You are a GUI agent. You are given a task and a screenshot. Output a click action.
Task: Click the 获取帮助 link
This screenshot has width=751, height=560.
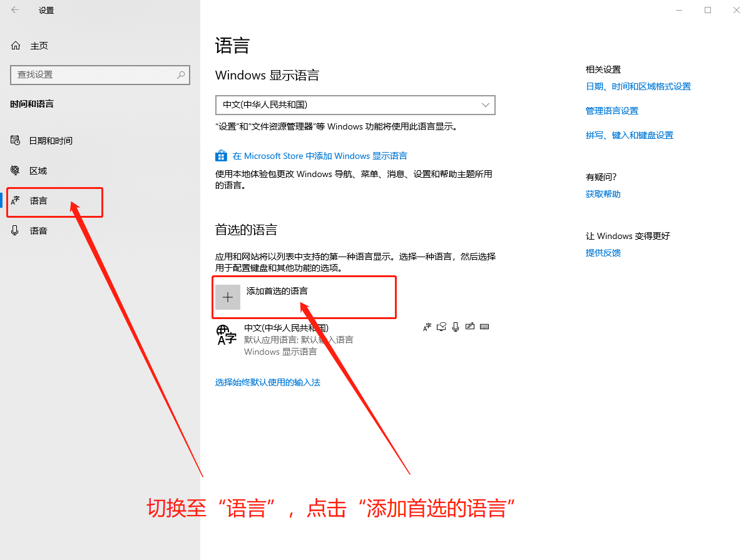(603, 194)
